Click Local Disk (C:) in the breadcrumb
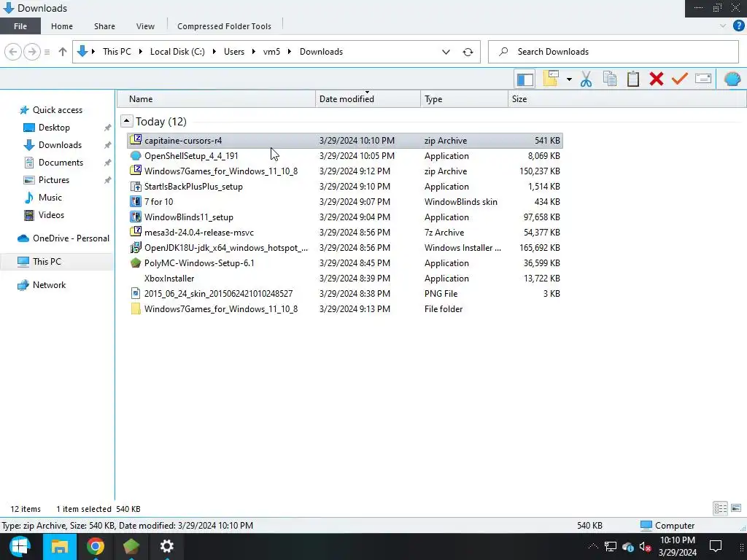 [x=177, y=52]
